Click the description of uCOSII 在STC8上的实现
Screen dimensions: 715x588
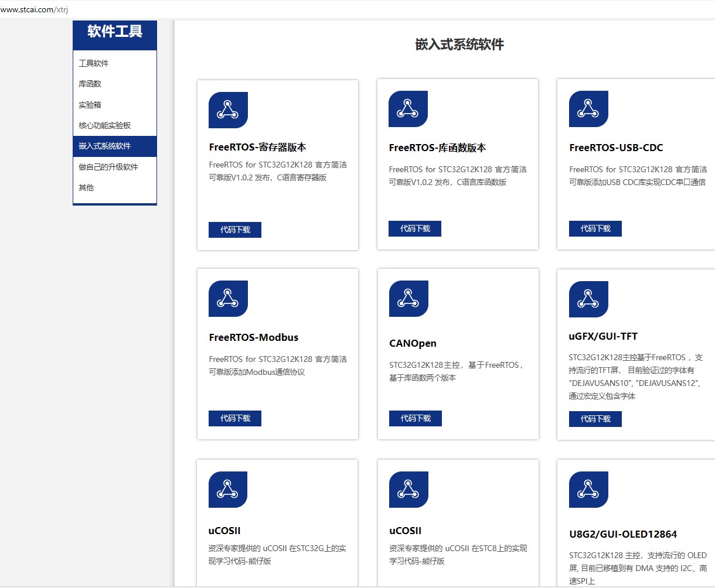458,555
